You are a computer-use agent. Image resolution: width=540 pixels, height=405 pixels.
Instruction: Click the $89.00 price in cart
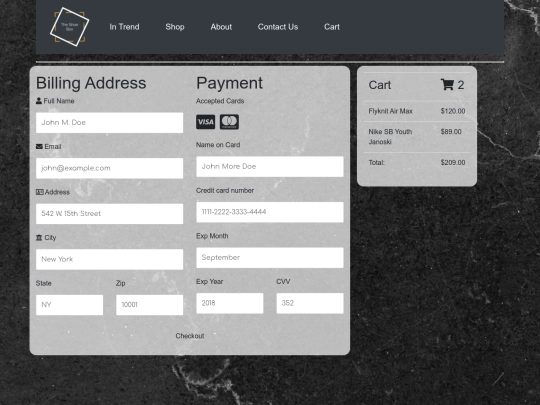(451, 132)
